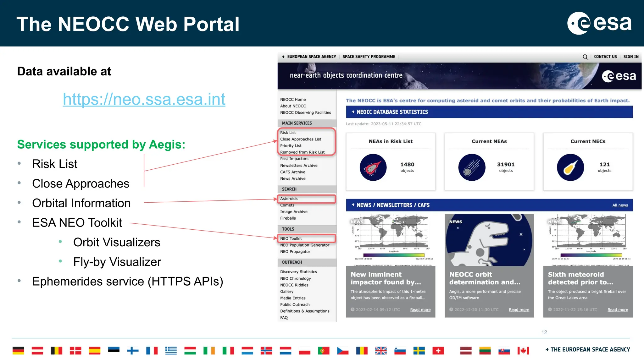
Task: Open Comets search
Action: [x=287, y=205]
